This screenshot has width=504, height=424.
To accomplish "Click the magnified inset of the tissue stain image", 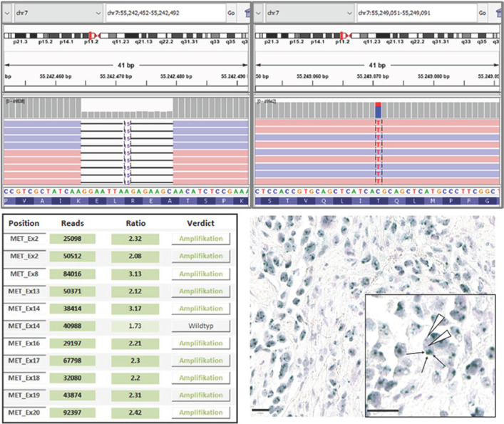I will click(431, 356).
